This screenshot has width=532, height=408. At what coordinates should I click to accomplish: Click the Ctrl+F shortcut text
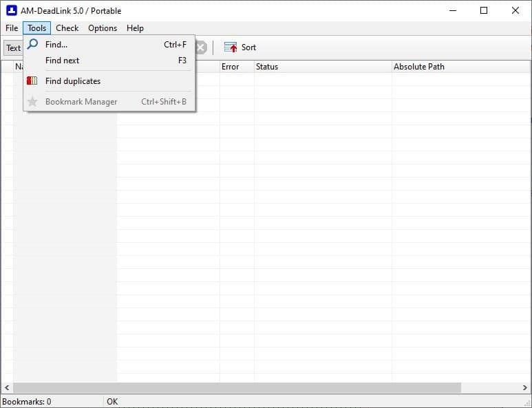(x=175, y=45)
